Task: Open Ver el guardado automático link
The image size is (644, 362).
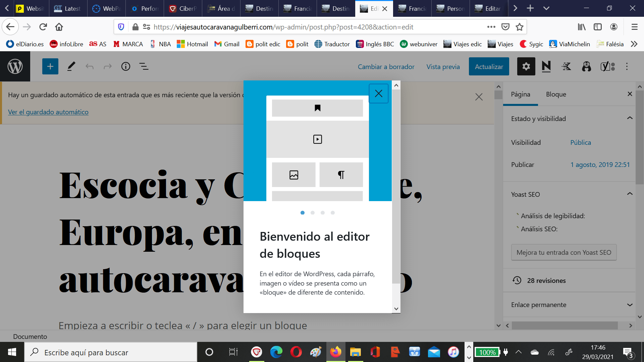Action: (48, 112)
